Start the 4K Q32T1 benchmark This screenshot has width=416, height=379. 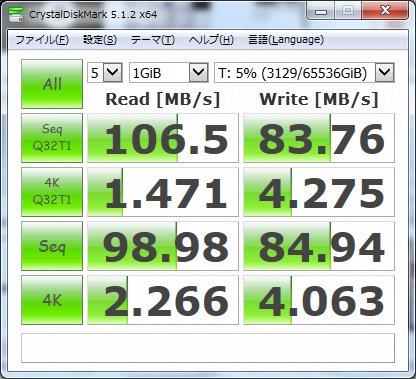52,192
